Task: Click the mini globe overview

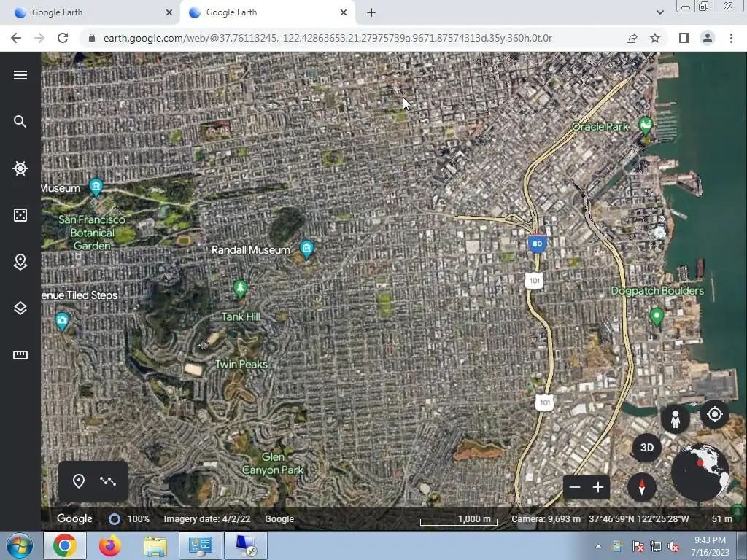Action: [x=700, y=472]
